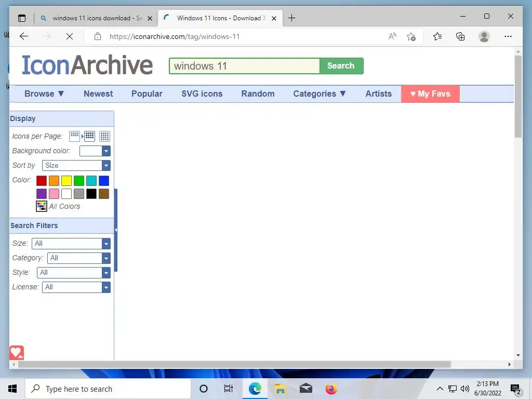Image resolution: width=532 pixels, height=399 pixels.
Task: Open the Size filter dropdown
Action: [x=71, y=243]
